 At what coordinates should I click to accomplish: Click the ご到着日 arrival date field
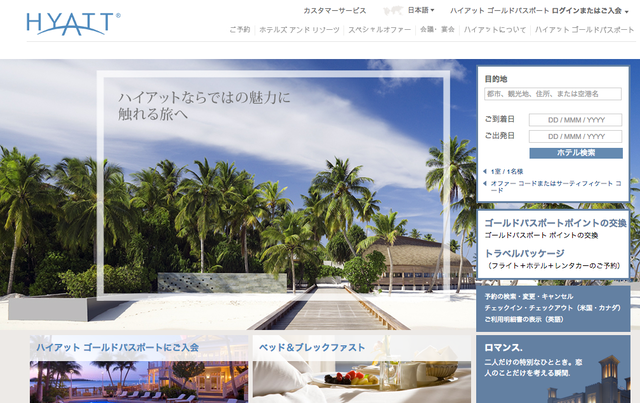coord(576,120)
